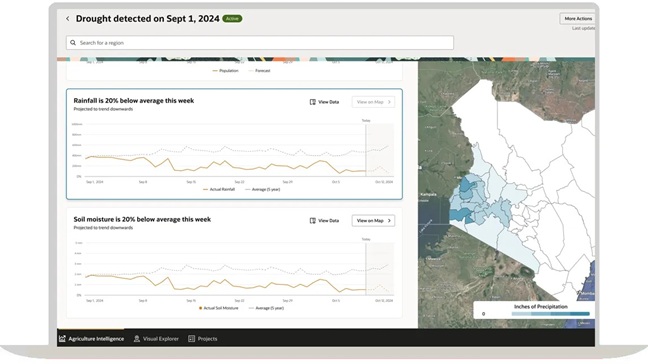Click the Projects icon

(191, 338)
